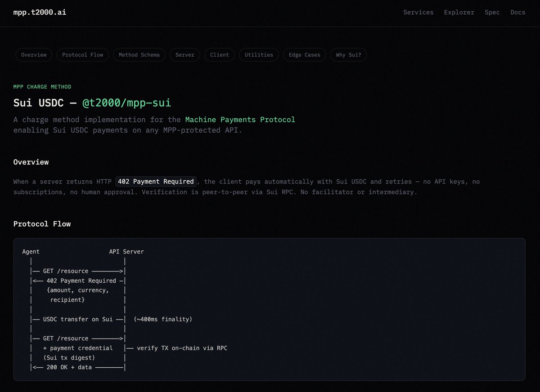Click the 'recipient}' line in the diagram

click(x=67, y=300)
